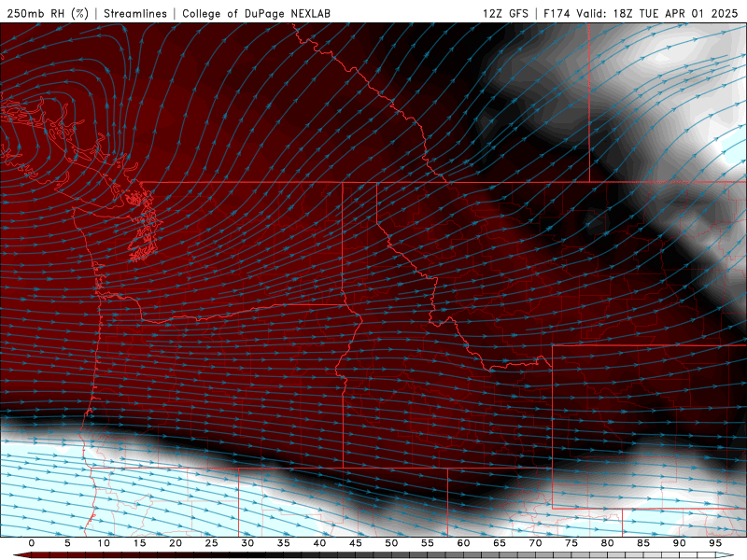This screenshot has height=560, width=747.
Task: Click the "55" value on the color scale
Action: (428, 543)
